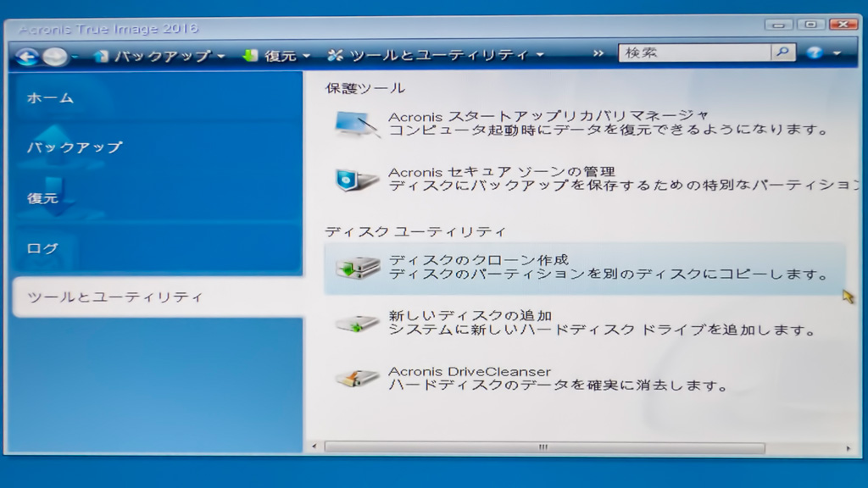Image resolution: width=868 pixels, height=488 pixels.
Task: Open navigation history dropdown arrow
Action: [75, 57]
